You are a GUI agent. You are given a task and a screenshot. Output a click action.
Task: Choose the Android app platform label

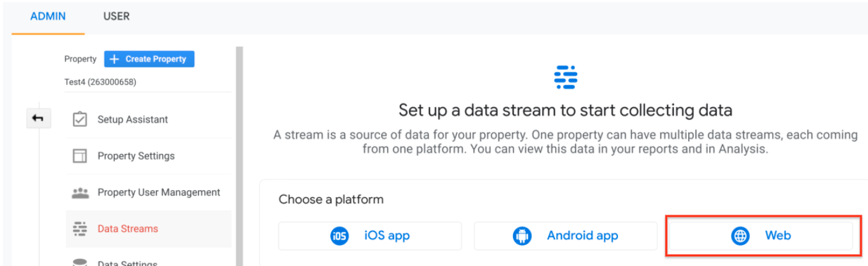pos(583,236)
